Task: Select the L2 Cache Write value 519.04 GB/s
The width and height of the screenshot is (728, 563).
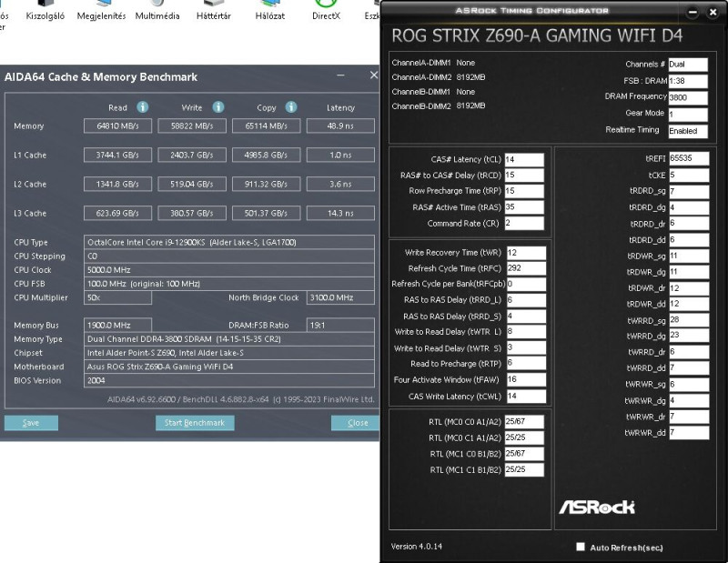Action: click(x=192, y=185)
